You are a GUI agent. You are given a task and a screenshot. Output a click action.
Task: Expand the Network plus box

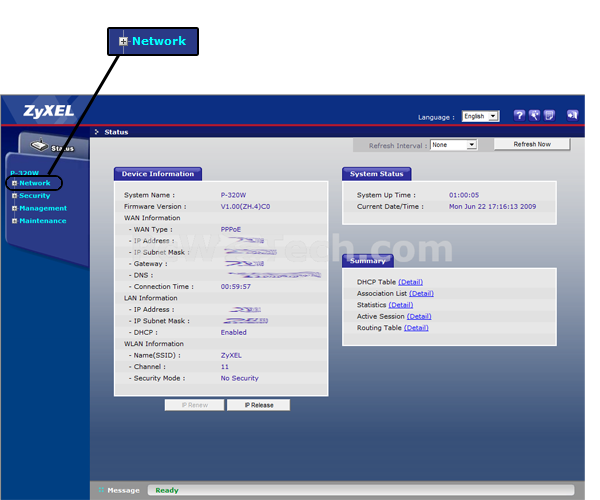coord(15,183)
